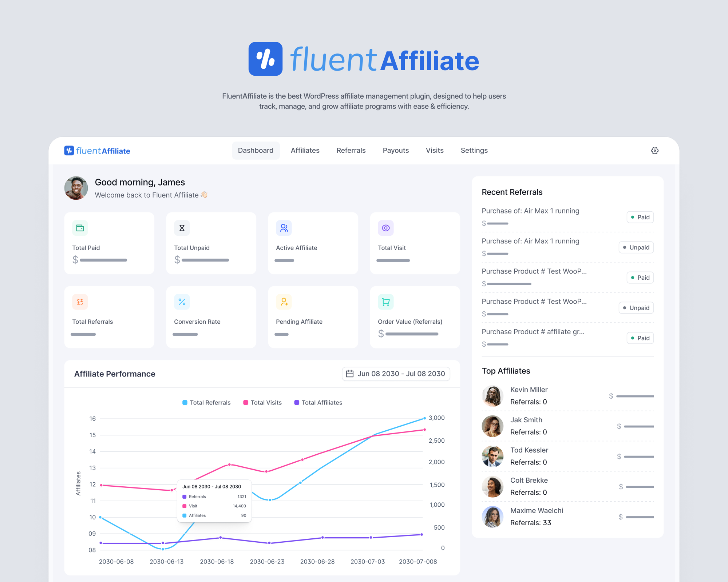Click the Total Referrals icon
The image size is (728, 582).
(x=80, y=302)
